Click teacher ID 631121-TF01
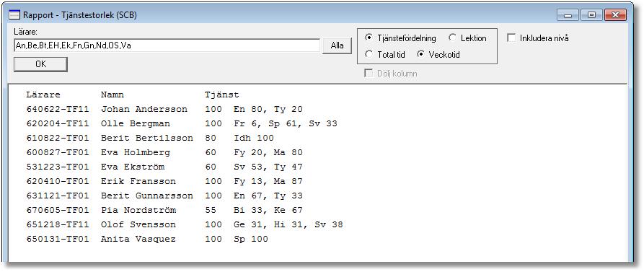This screenshot has width=644, height=272. coord(58,196)
